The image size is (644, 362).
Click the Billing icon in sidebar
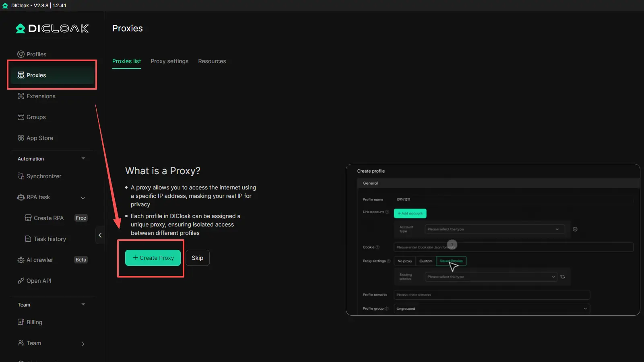(21, 322)
